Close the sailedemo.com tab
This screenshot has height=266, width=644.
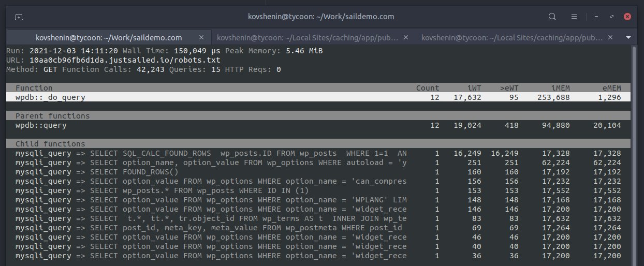[x=201, y=38]
